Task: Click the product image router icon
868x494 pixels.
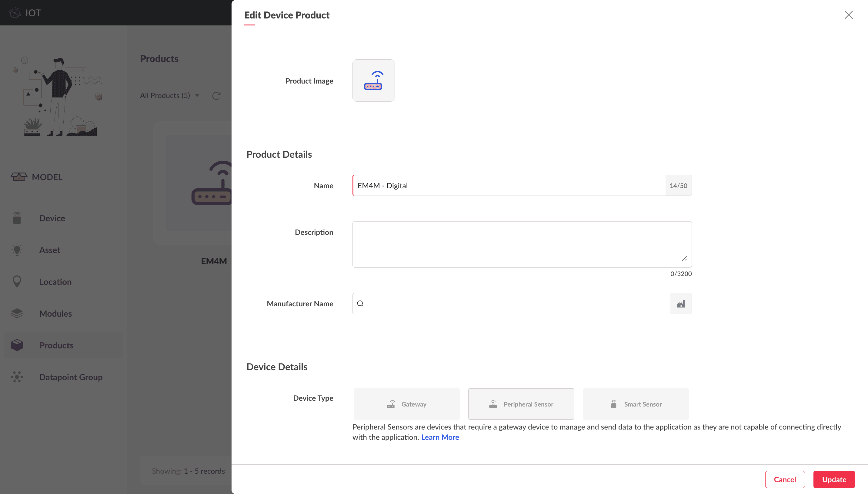Action: [373, 81]
